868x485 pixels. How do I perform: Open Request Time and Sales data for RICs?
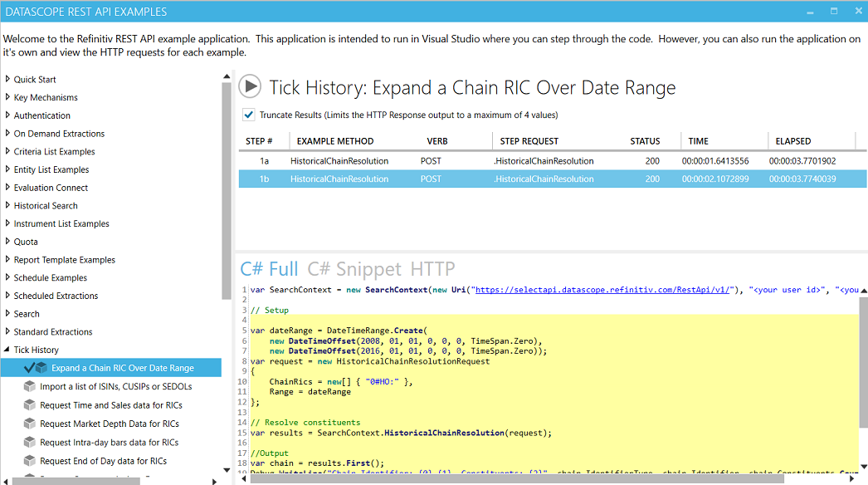pyautogui.click(x=110, y=405)
